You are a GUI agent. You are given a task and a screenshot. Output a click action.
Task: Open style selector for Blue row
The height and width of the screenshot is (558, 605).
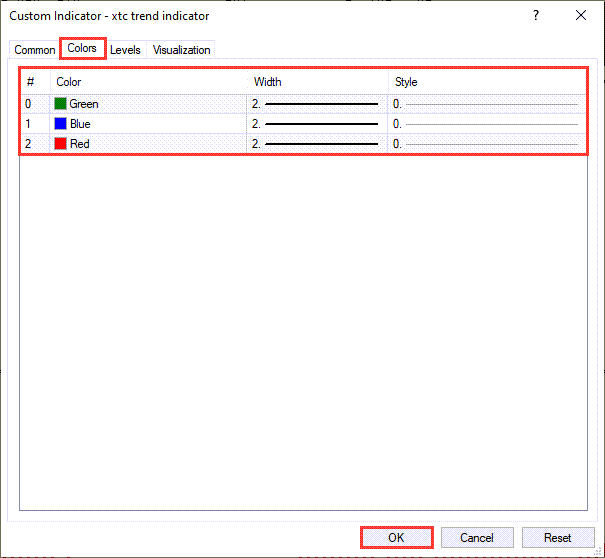487,124
